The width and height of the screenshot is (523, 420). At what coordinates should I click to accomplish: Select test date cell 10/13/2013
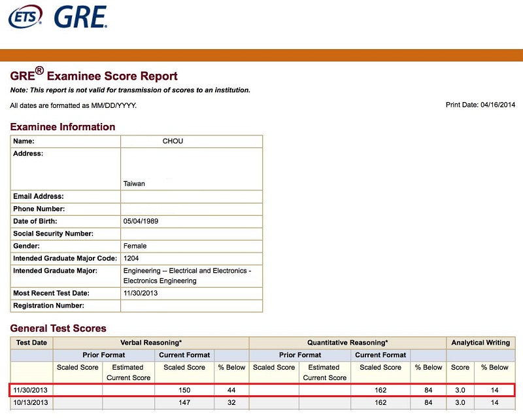pos(30,402)
